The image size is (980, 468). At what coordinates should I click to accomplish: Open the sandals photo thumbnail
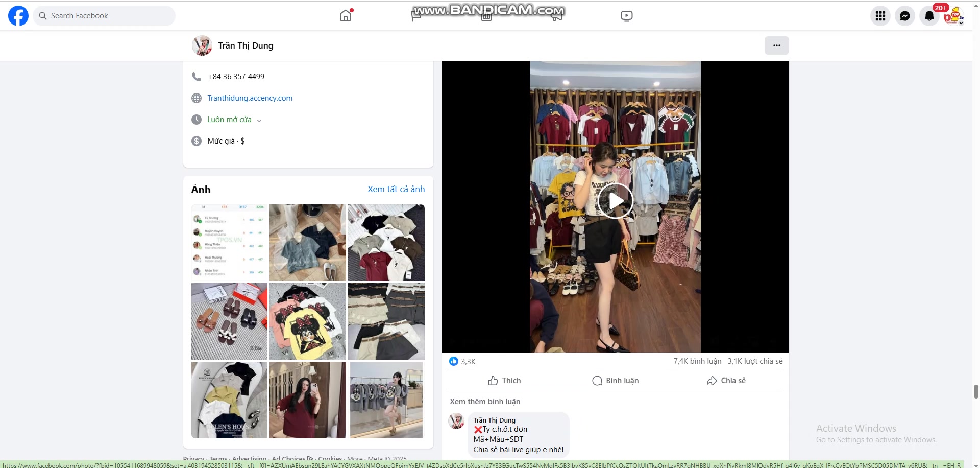[229, 321]
